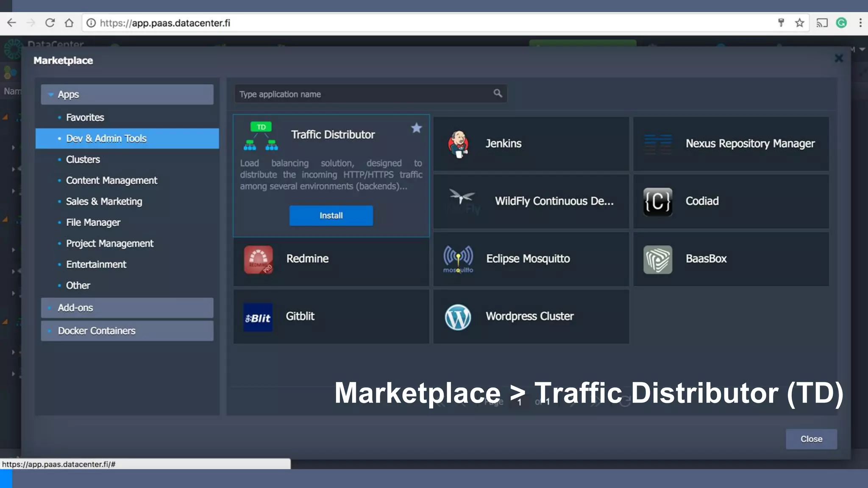Select the Eclipse Mosquitto name

528,259
